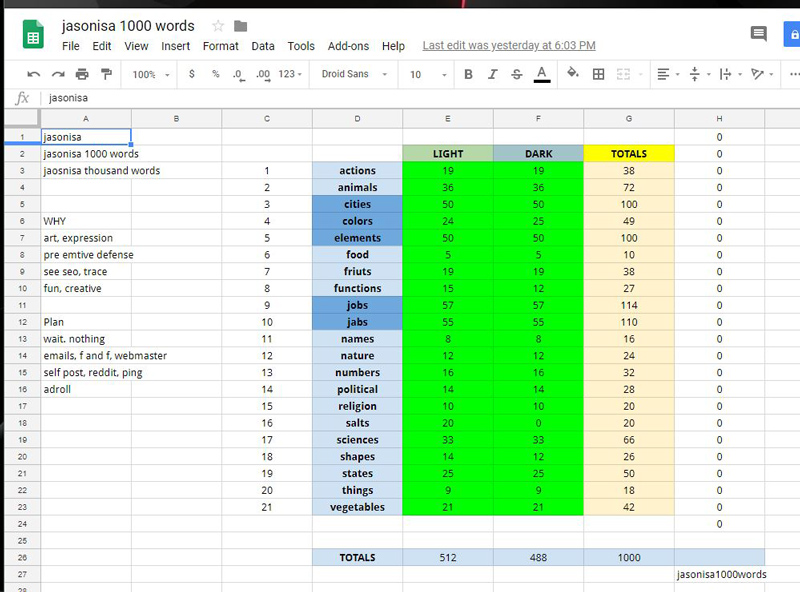Select row 12 header
The width and height of the screenshot is (800, 592).
click(22, 322)
